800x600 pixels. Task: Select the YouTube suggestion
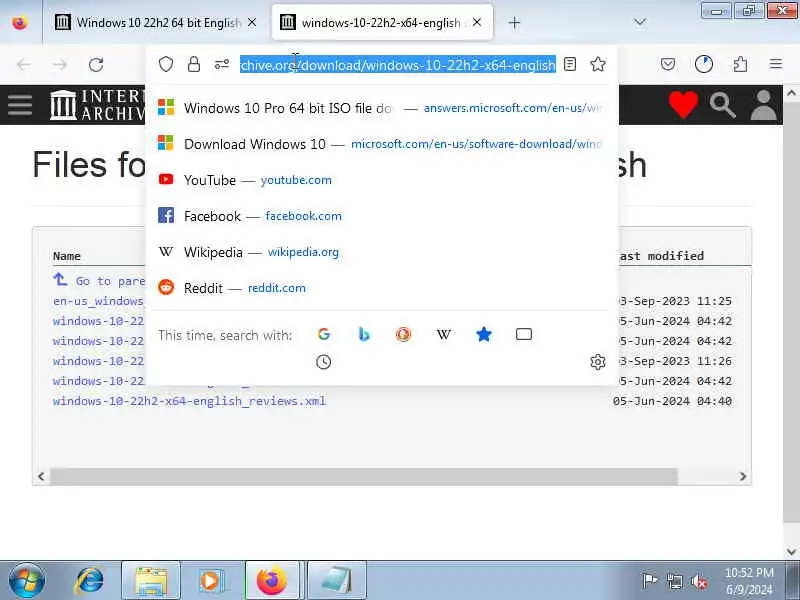tap(382, 180)
